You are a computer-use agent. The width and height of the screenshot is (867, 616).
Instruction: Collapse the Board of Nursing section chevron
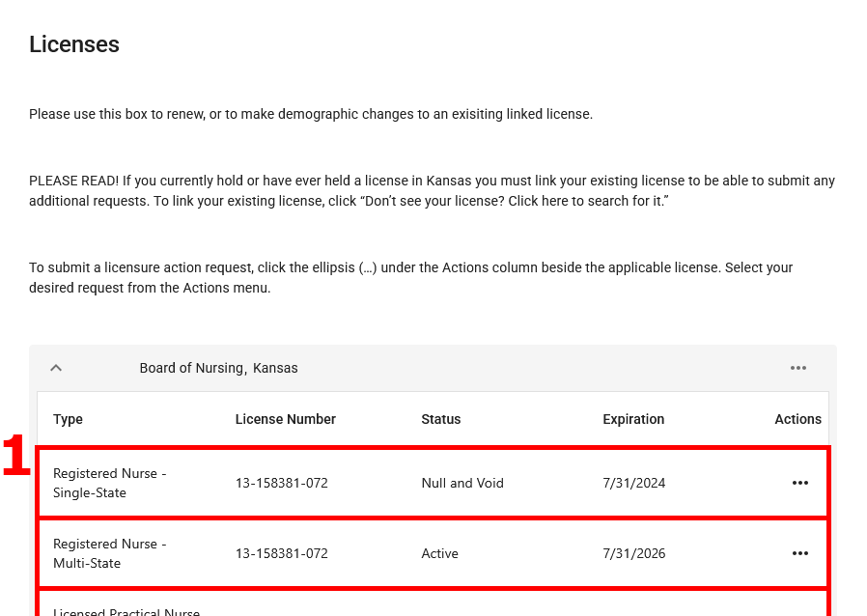tap(56, 368)
